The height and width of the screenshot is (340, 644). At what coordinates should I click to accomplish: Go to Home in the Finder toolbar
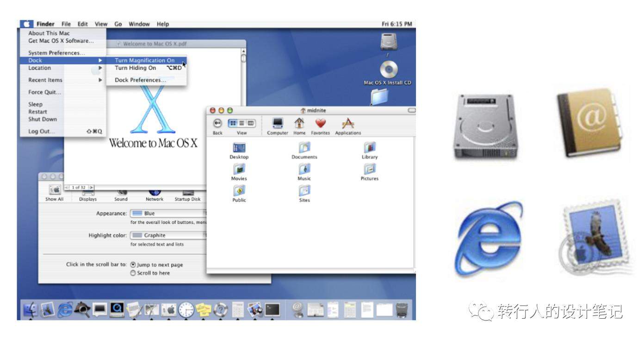click(x=299, y=126)
